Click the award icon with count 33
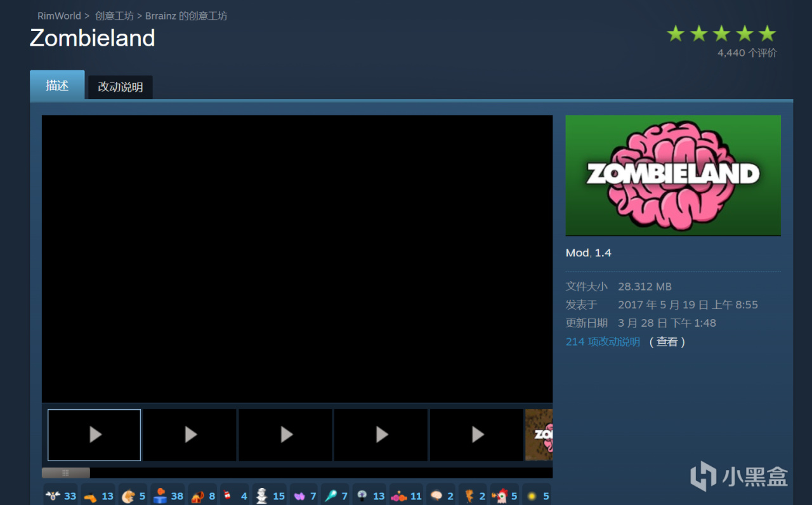The width and height of the screenshot is (812, 505). (60, 495)
